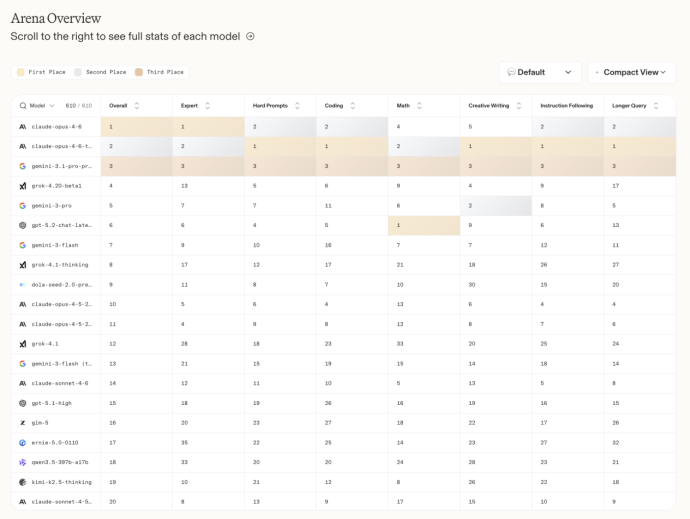Click the First Place color swatch
The image size is (690, 519).
(19, 72)
